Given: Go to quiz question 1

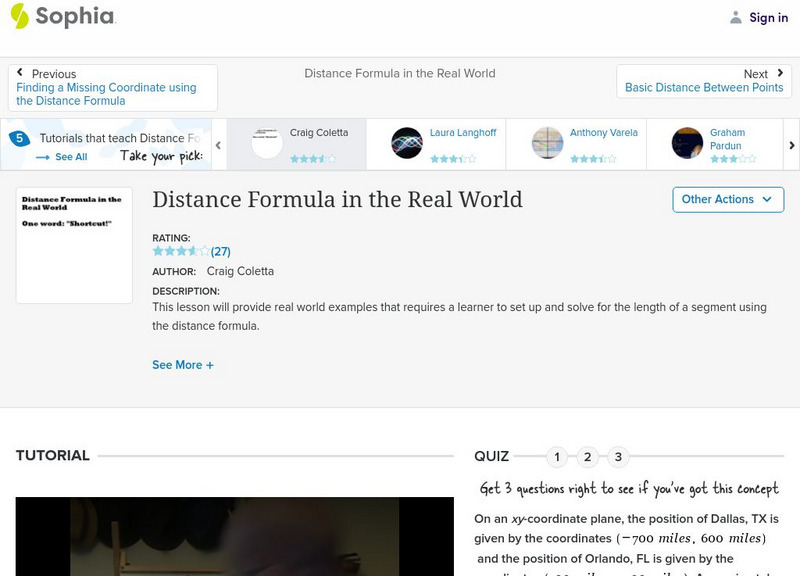Looking at the screenshot, I should 557,457.
